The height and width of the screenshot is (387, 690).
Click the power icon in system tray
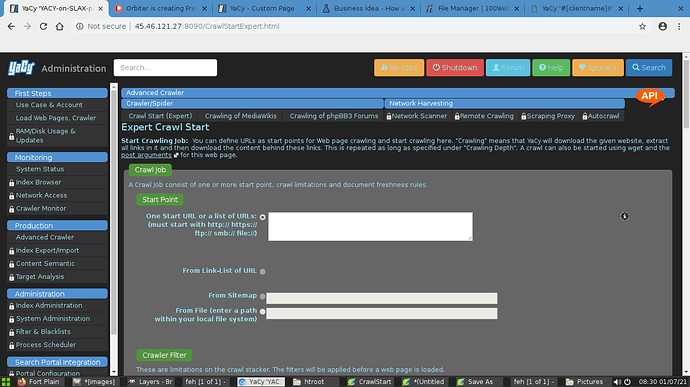pyautogui.click(x=627, y=382)
